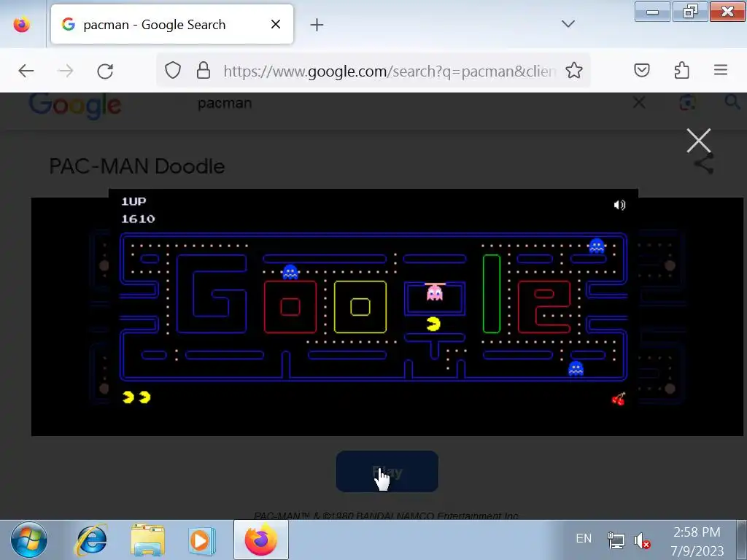Image resolution: width=747 pixels, height=560 pixels.
Task: Share the PAC-MAN Doodle
Action: pyautogui.click(x=704, y=164)
